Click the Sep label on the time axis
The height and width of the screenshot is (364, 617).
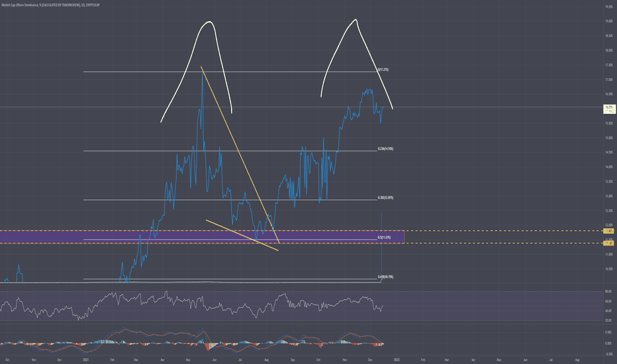293,359
